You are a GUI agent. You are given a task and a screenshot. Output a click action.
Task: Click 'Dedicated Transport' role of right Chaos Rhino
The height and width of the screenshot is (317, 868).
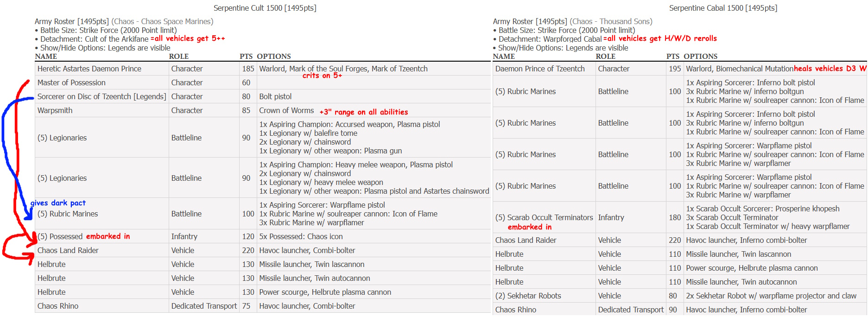(631, 310)
